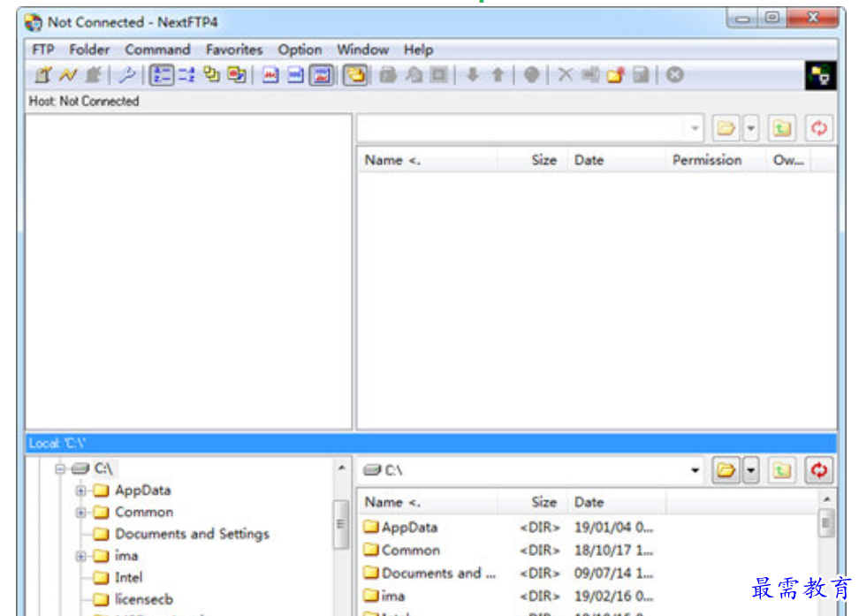Click the gray rename icon beside delete X
The width and height of the screenshot is (859, 616).
click(x=590, y=75)
